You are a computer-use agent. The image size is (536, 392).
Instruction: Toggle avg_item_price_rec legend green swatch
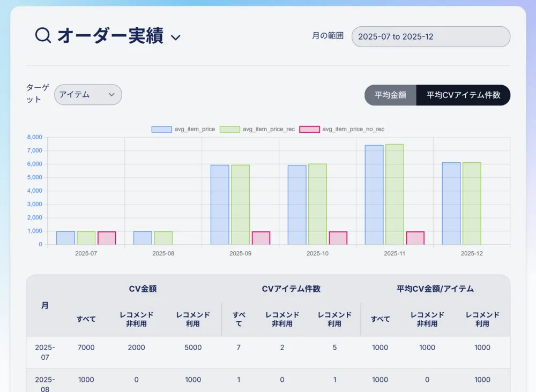click(x=229, y=129)
